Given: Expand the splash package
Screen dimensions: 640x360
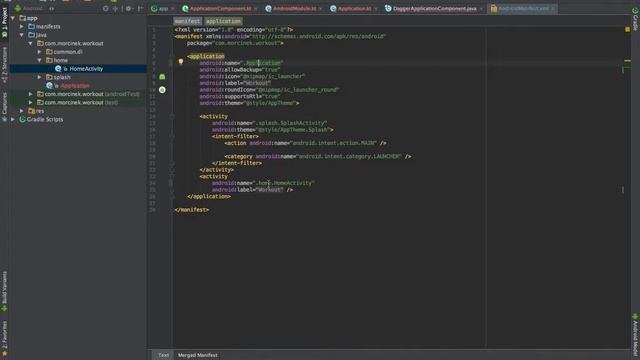Looking at the screenshot, I should 40,77.
